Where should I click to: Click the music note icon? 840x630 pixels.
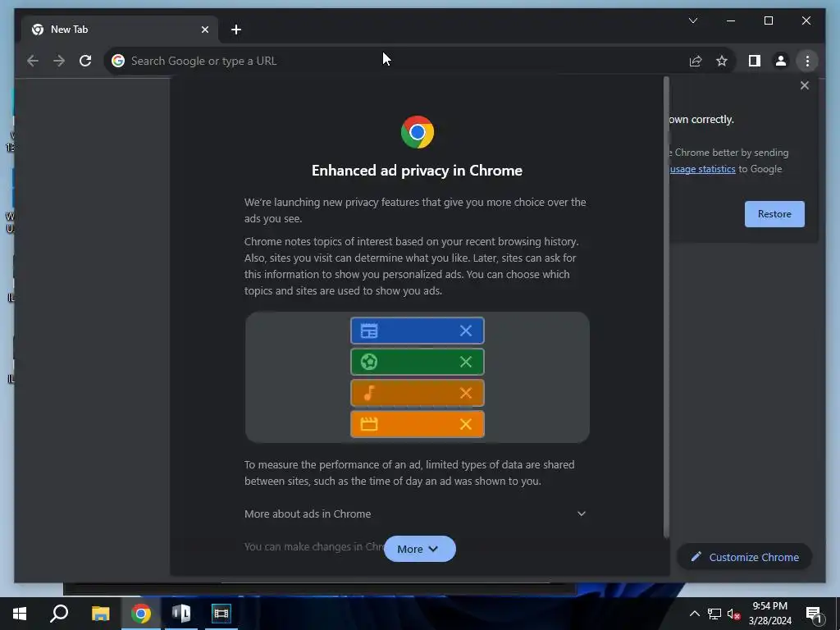(369, 393)
